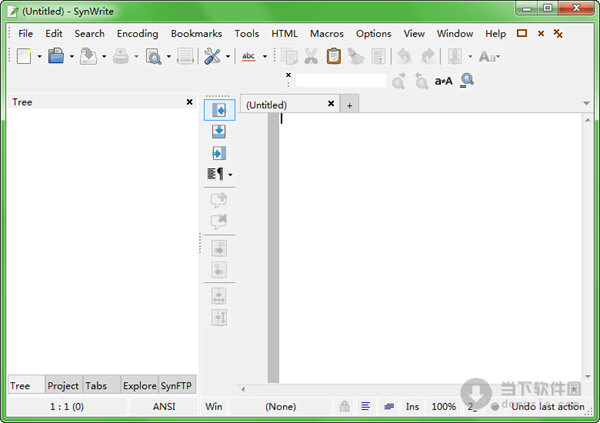Toggle Ins insert mode in status bar

(x=412, y=407)
